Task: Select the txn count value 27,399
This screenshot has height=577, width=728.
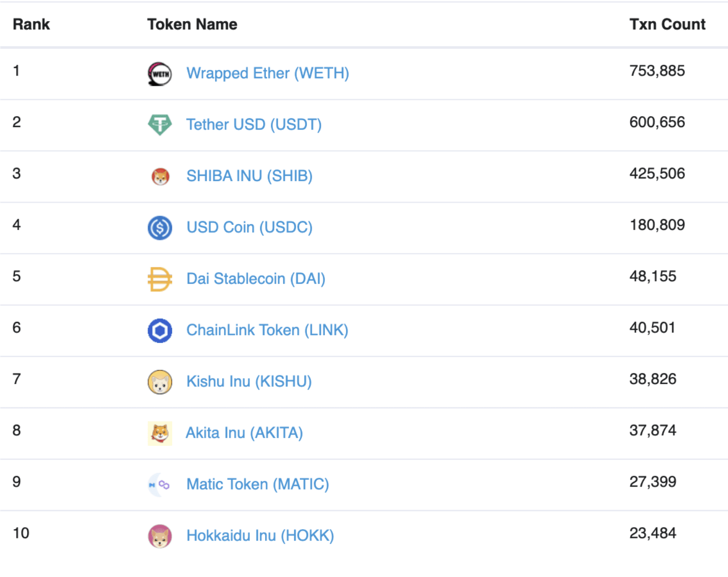Action: point(653,482)
